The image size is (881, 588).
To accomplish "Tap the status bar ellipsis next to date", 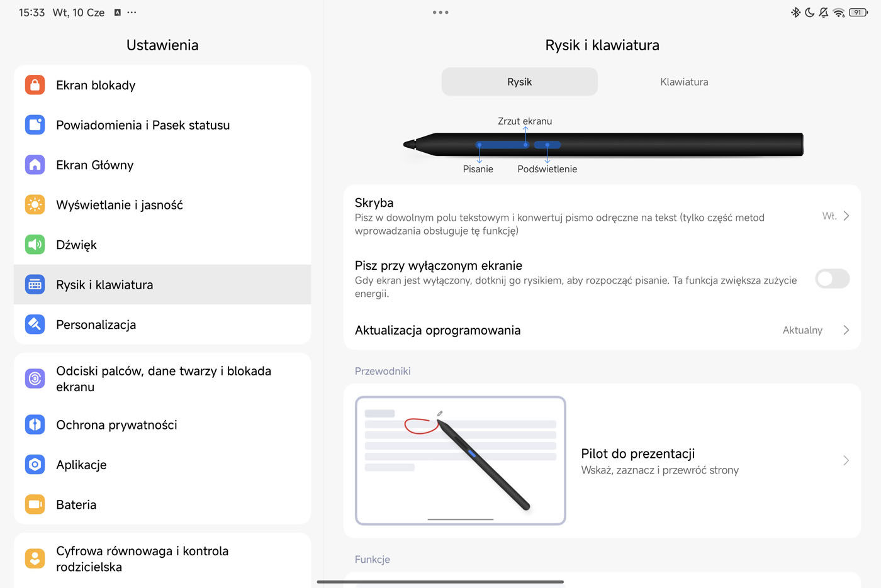I will point(132,13).
